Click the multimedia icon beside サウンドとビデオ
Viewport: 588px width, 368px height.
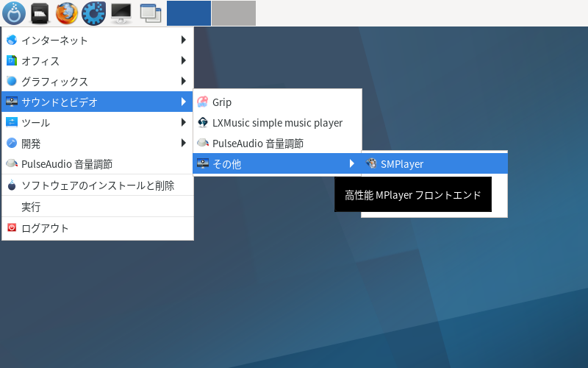coord(12,102)
